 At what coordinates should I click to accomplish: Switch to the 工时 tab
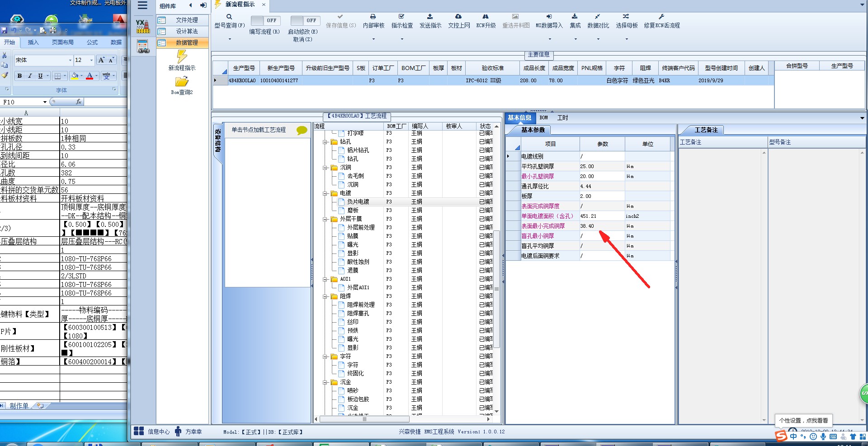(x=562, y=118)
